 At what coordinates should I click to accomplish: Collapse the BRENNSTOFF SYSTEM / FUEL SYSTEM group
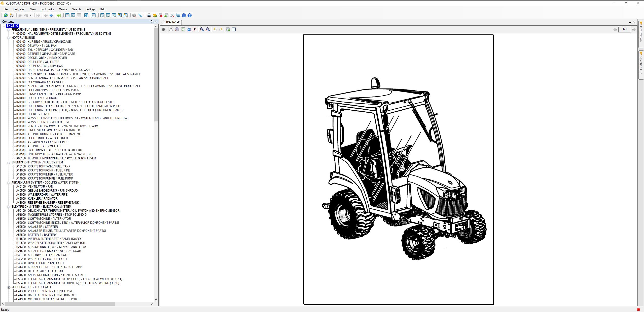9,162
